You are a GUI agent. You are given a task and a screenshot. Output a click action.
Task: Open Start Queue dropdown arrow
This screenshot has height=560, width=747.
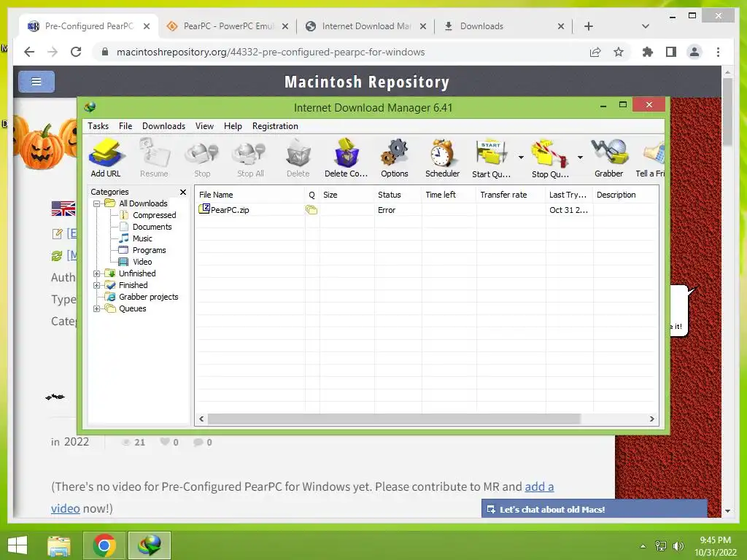click(x=521, y=157)
